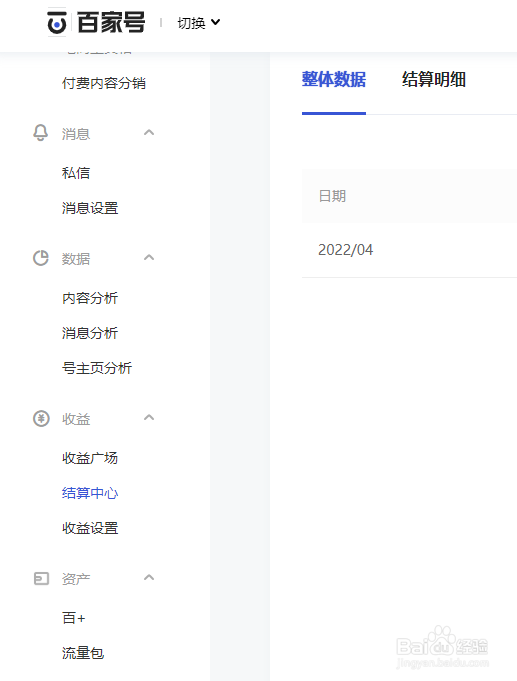Select the 收益 sidebar section label
Screen dimensions: 517x681
click(76, 419)
